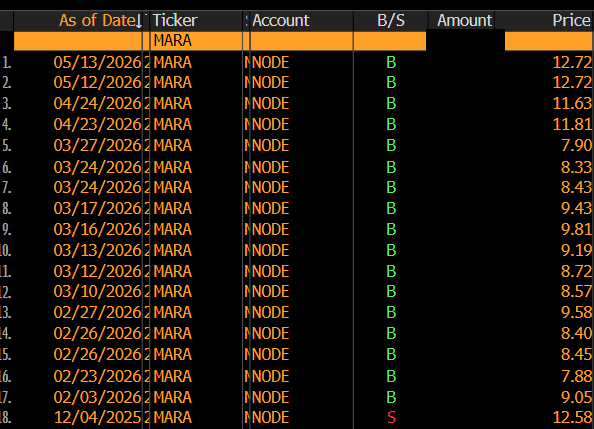Select the 02/27/2026 date cell
594x429 pixels.
pos(97,313)
